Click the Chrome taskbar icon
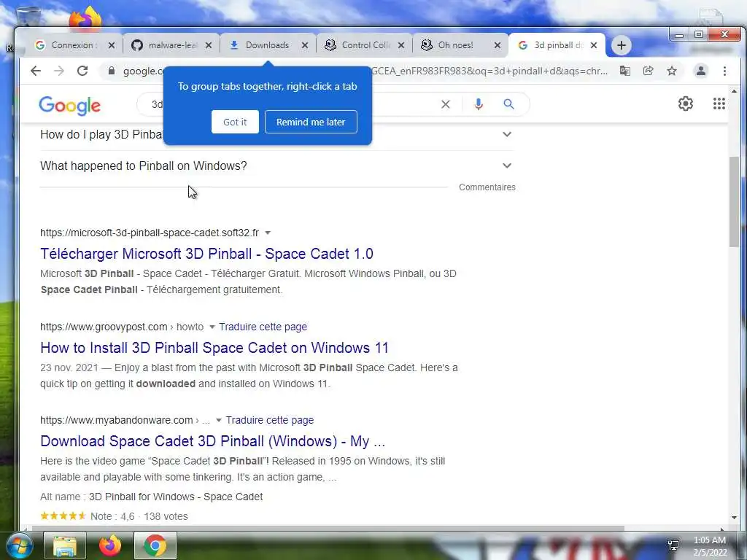The image size is (747, 560). point(155,545)
